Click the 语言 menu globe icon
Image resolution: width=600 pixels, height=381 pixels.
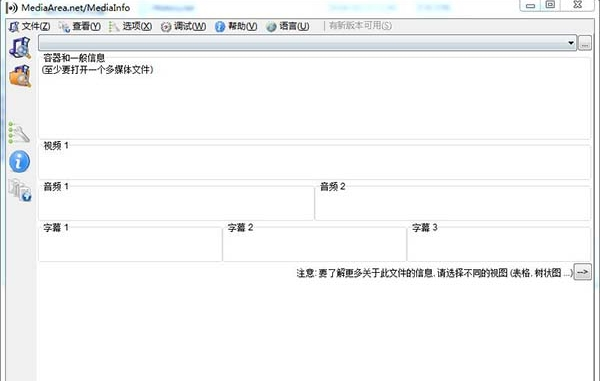click(271, 27)
